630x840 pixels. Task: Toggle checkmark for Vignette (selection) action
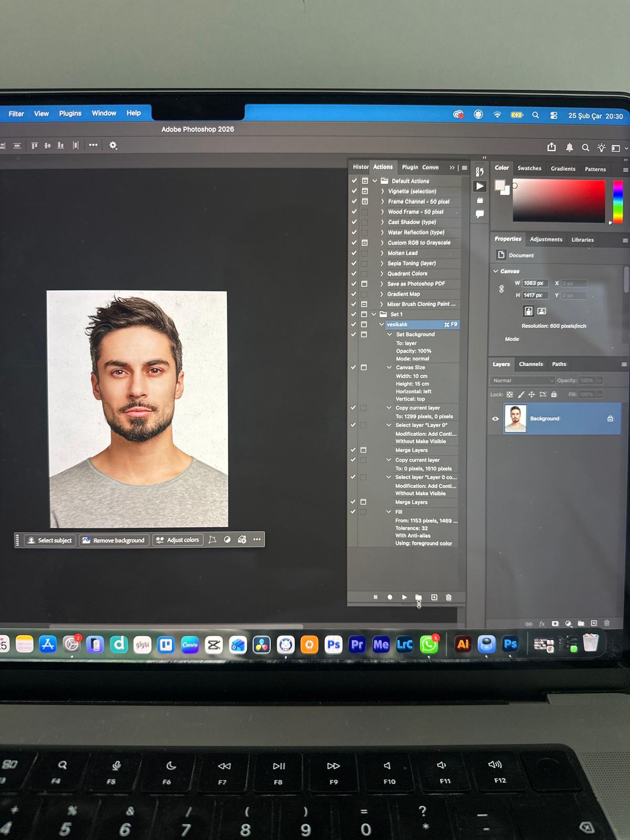[354, 191]
